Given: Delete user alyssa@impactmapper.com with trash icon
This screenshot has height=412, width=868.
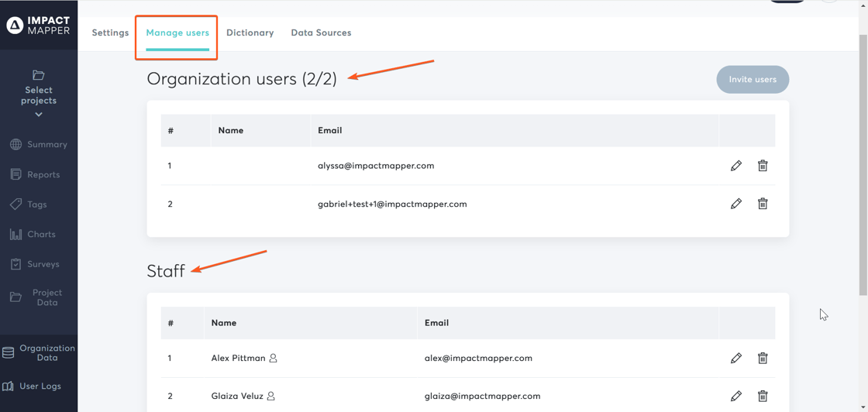Looking at the screenshot, I should coord(763,166).
